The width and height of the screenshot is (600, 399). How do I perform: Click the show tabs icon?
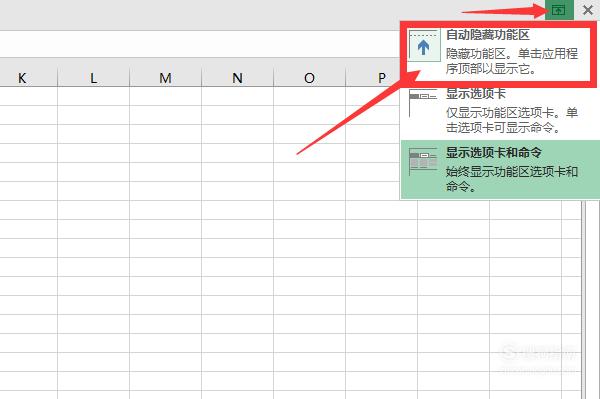tap(423, 103)
